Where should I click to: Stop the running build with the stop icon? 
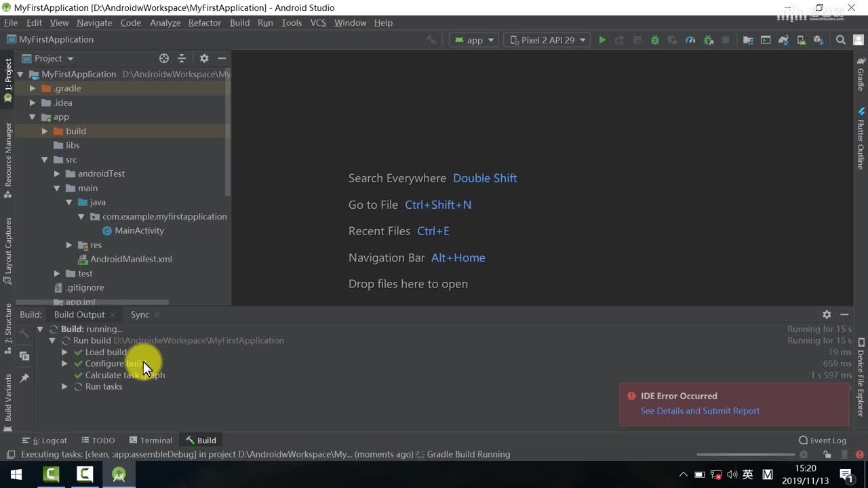point(726,40)
